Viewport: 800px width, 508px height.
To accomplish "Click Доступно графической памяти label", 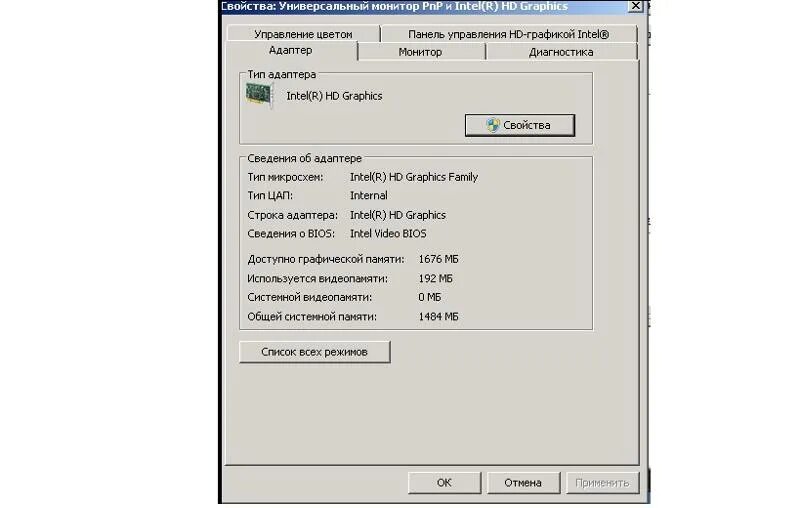I will click(x=326, y=259).
